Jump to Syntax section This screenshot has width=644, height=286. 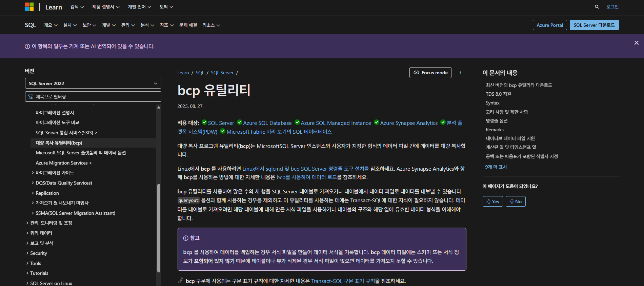492,103
